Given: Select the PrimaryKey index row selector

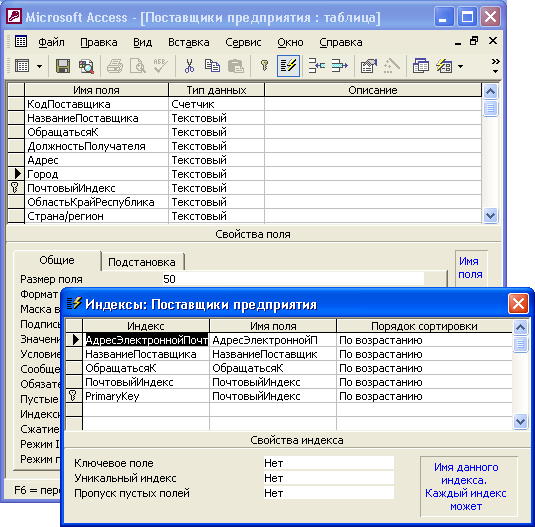Looking at the screenshot, I should click(74, 396).
